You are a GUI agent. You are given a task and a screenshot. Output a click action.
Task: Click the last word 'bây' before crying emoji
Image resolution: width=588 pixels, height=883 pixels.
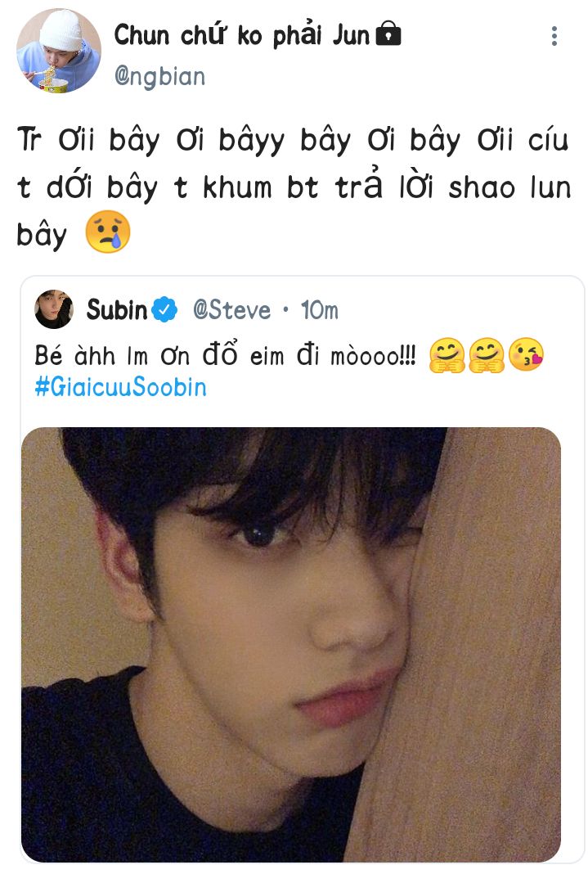point(42,235)
